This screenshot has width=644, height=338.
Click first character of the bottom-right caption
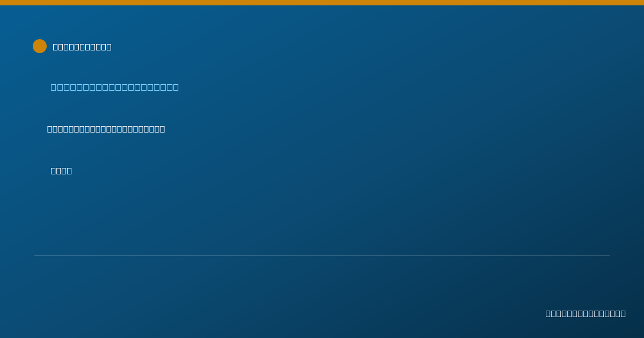click(x=548, y=313)
